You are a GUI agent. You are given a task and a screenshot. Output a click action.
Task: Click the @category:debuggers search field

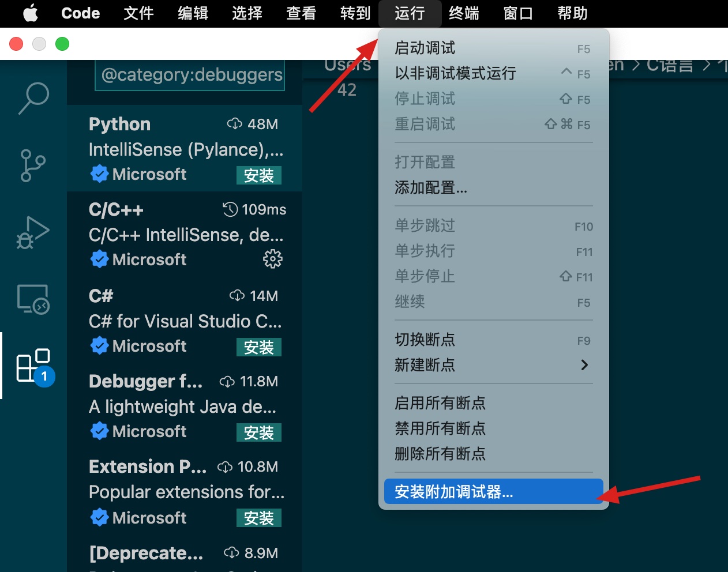tap(189, 74)
